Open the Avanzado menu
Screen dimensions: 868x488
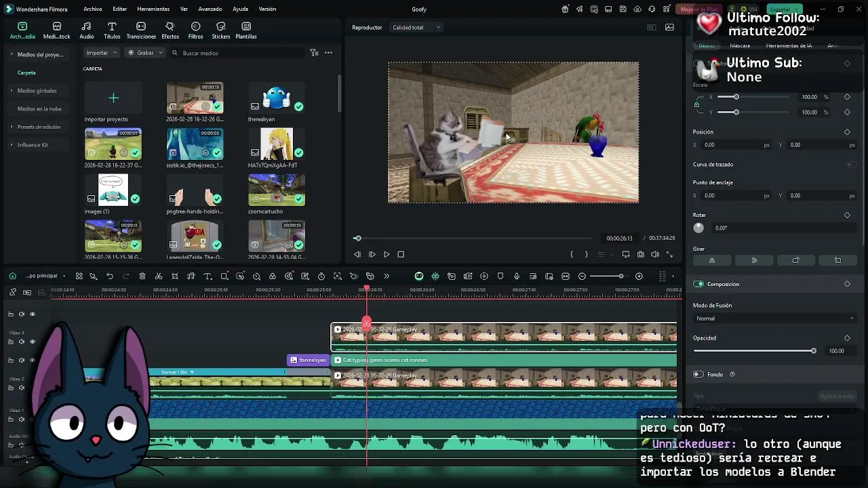[x=210, y=9]
